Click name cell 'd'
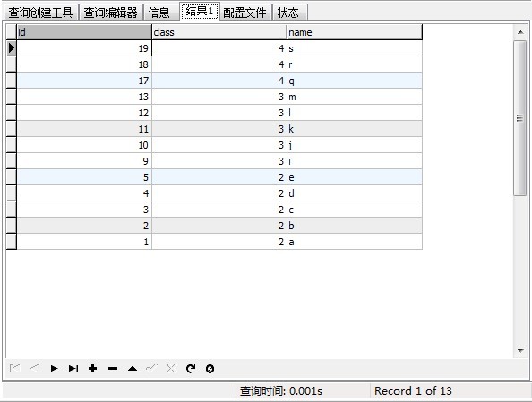The width and height of the screenshot is (532, 402). point(355,193)
